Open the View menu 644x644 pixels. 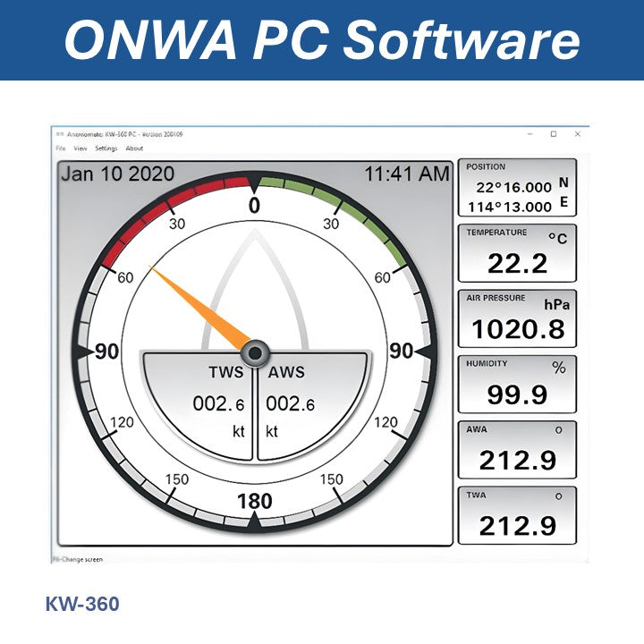click(x=80, y=148)
